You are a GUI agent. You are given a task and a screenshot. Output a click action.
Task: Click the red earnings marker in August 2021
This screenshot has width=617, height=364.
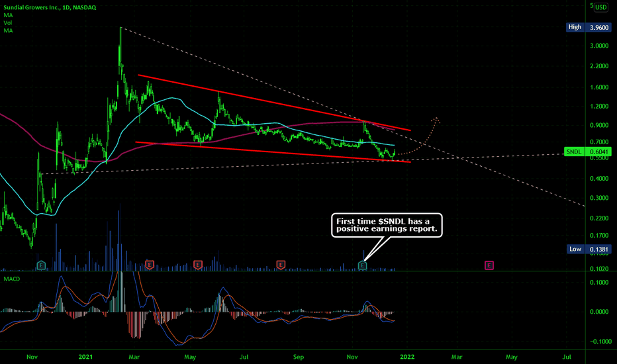pos(281,265)
